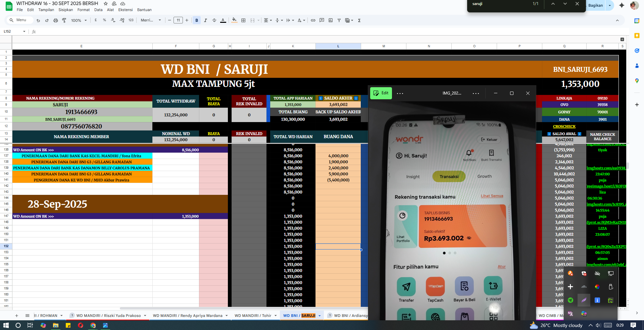Image resolution: width=644 pixels, height=330 pixels.
Task: Open horizontal align dropdown
Action: [267, 20]
